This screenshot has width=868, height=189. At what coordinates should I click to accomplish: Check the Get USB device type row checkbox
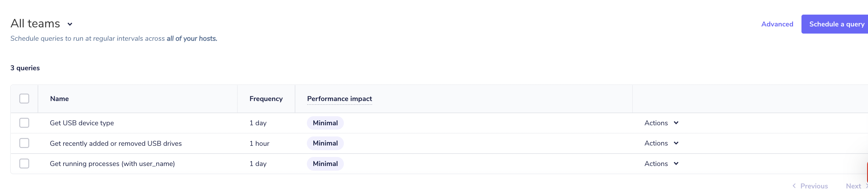[x=24, y=123]
